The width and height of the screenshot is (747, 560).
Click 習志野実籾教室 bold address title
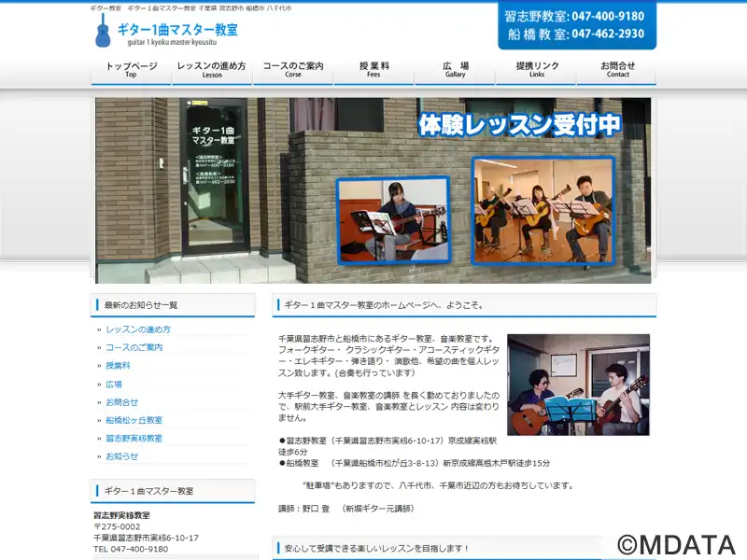[122, 515]
